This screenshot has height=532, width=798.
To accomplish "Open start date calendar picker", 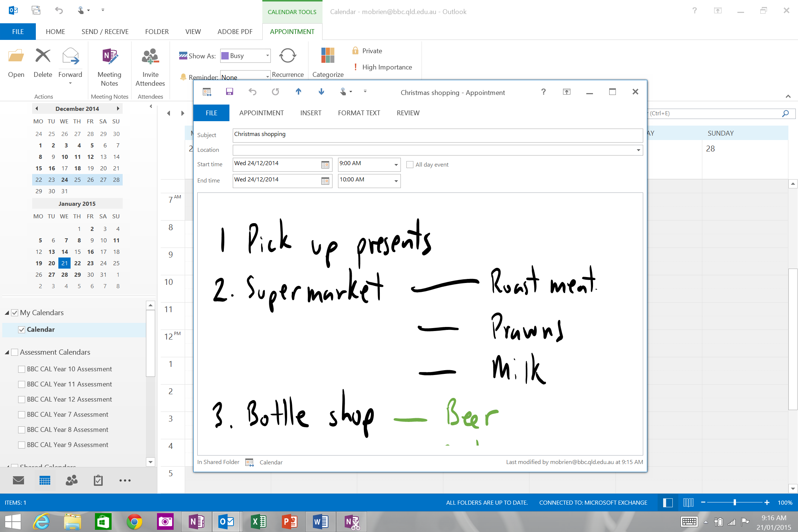I will tap(325, 165).
